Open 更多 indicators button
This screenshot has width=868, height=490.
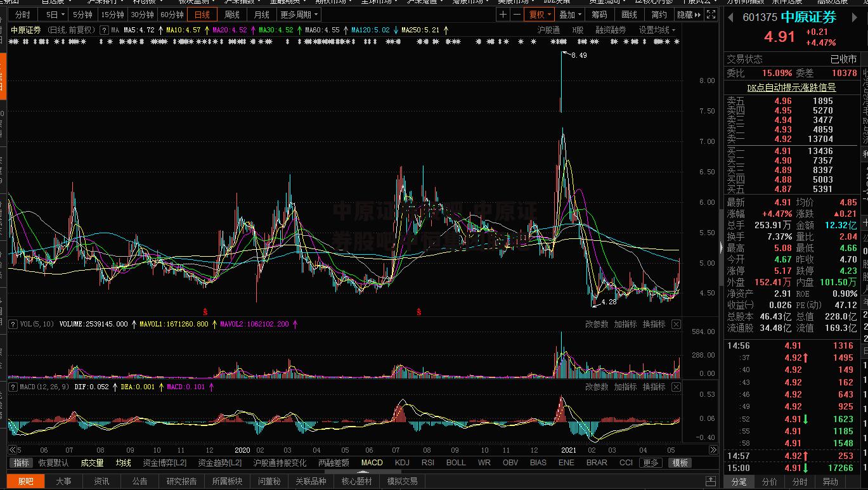tap(651, 463)
